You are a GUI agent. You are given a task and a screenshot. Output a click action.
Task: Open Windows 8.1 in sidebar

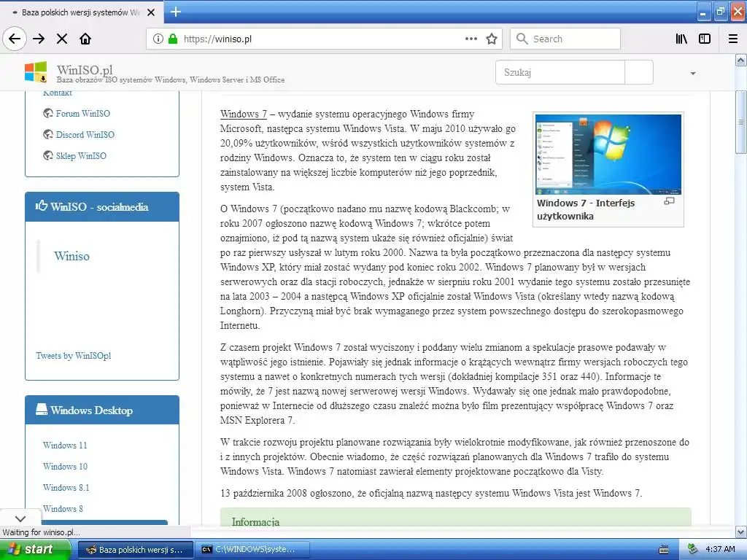tap(66, 488)
